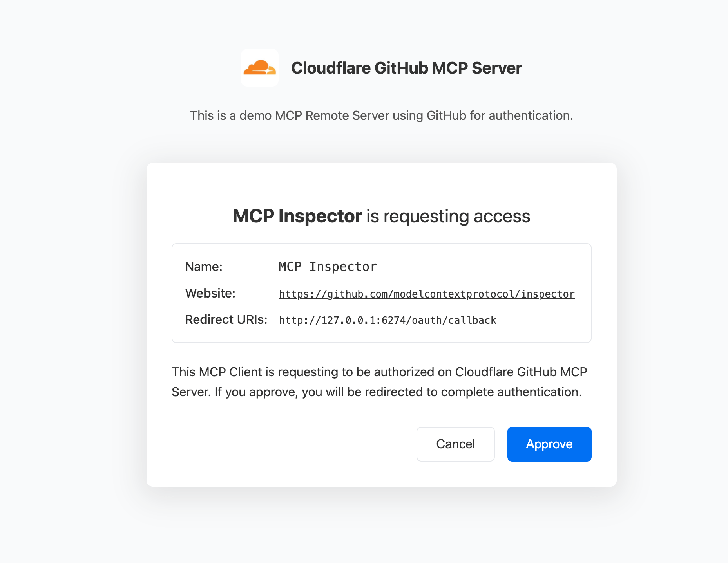Click the Redirect URIs: field label
Viewport: 728px width, 563px height.
click(x=226, y=319)
